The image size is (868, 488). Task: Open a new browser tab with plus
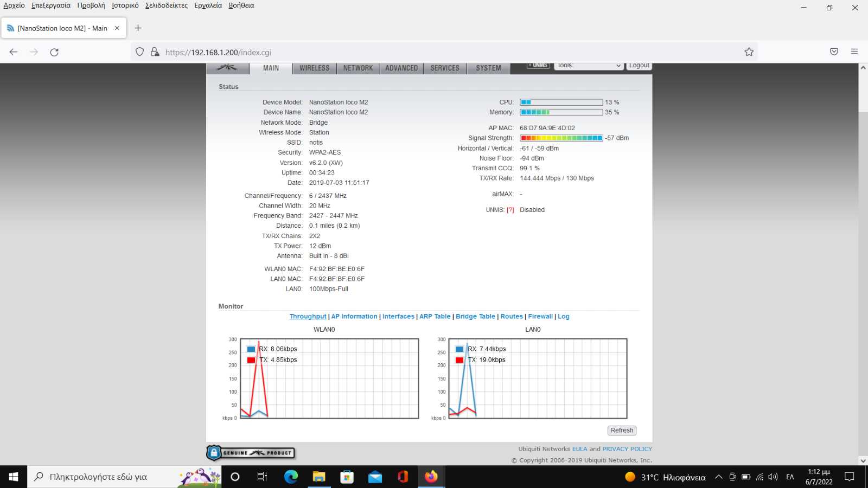point(138,28)
